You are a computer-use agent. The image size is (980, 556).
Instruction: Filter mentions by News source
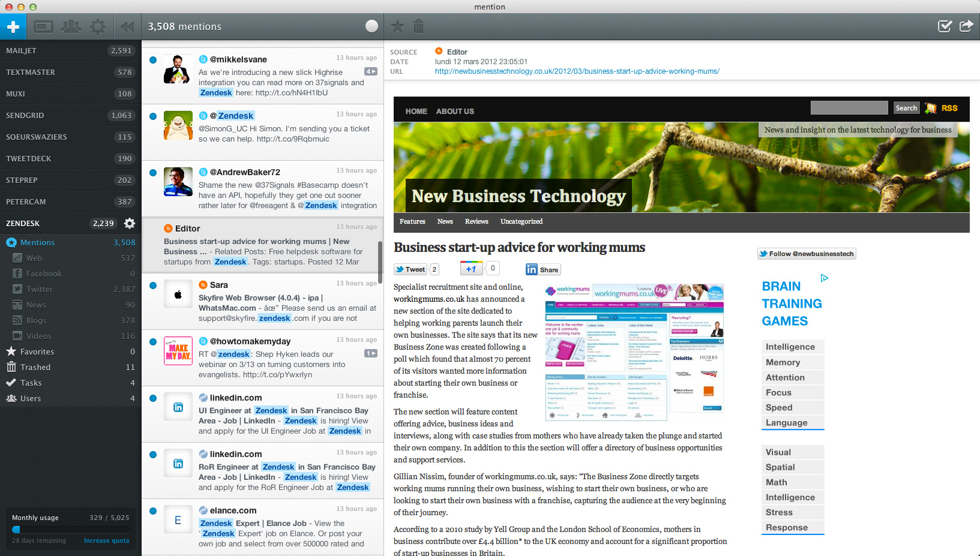pyautogui.click(x=70, y=305)
